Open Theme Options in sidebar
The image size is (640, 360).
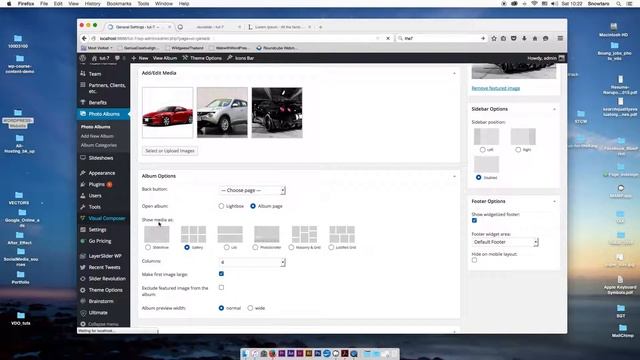[105, 290]
